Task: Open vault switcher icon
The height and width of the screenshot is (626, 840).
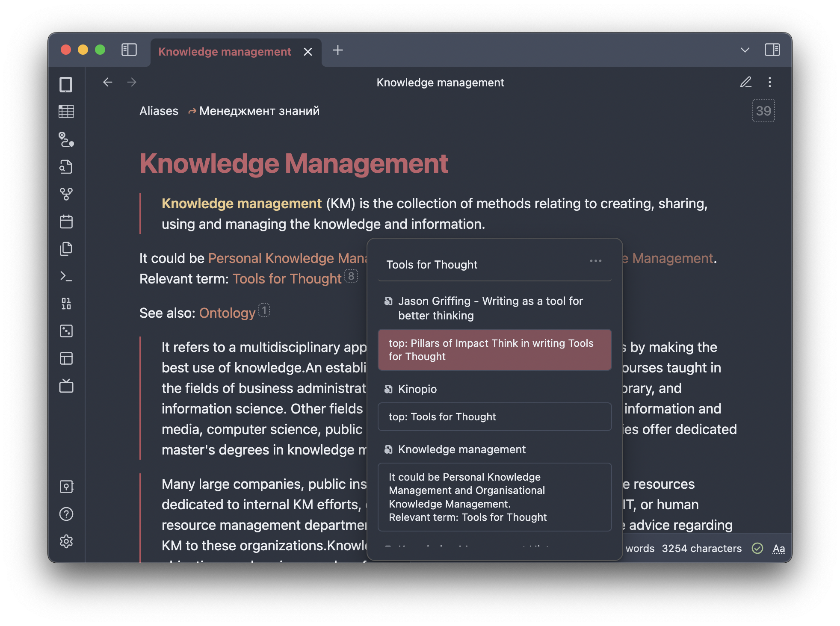Action: [x=66, y=487]
